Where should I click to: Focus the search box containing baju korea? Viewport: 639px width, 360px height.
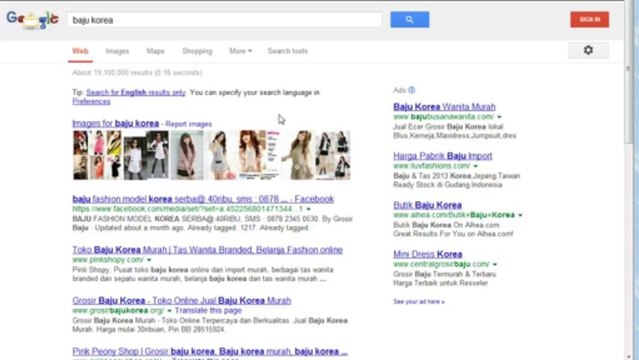coord(225,20)
